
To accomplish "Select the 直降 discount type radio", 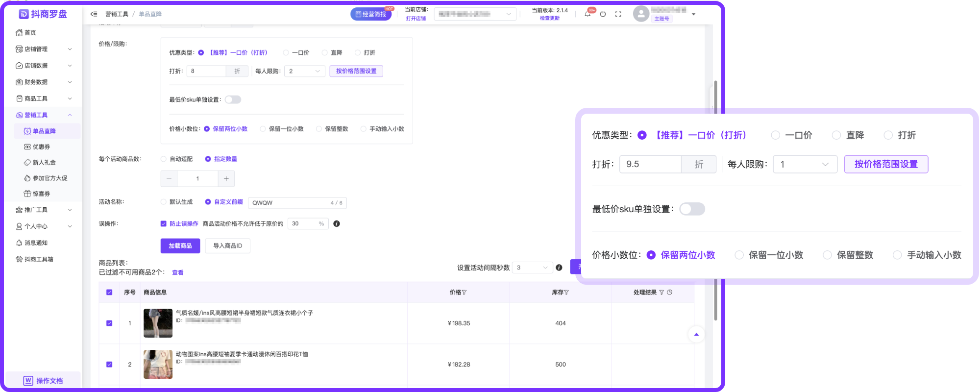I will (x=324, y=53).
